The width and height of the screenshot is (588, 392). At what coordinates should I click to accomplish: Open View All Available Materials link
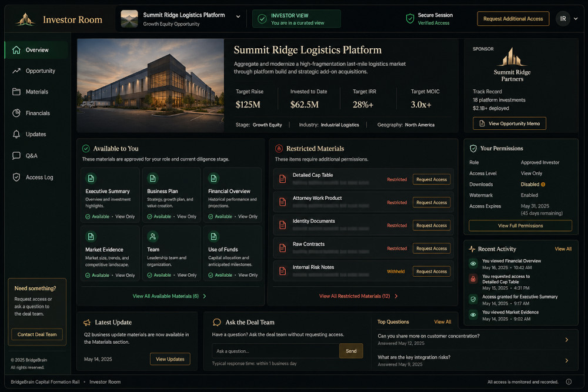(169, 296)
